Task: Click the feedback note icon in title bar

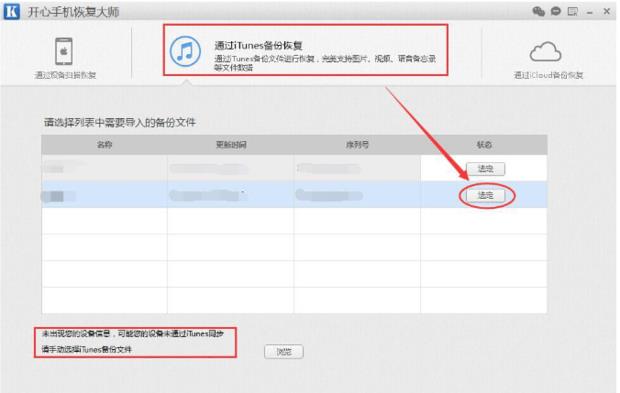Action: point(573,11)
